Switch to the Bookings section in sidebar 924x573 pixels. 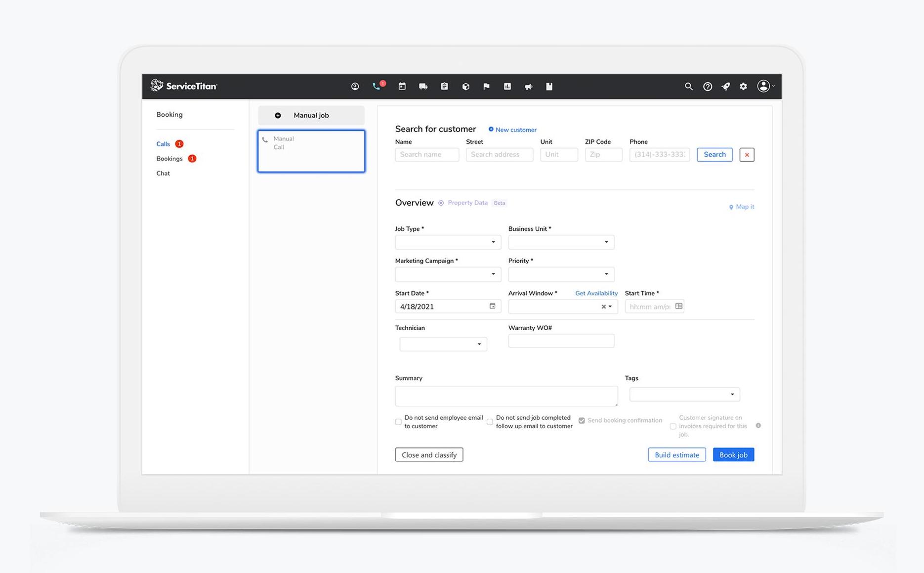pos(169,158)
